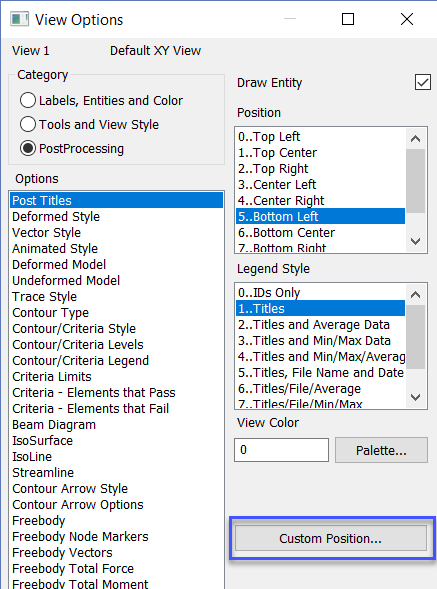Click the View Options window icon
The width and height of the screenshot is (437, 589).
tap(20, 19)
